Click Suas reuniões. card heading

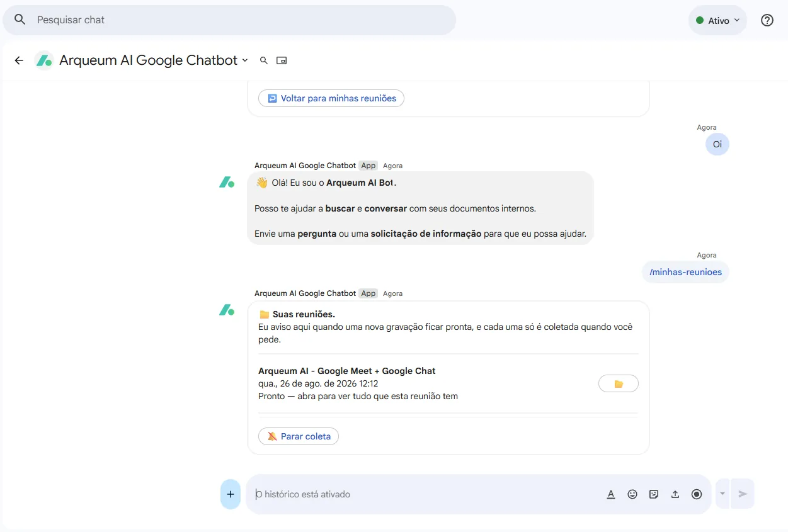pos(304,314)
